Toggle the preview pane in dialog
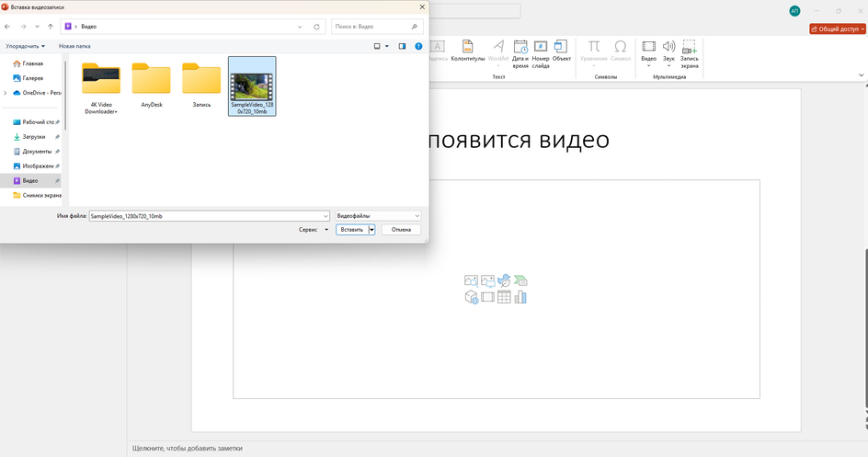This screenshot has height=457, width=868. pyautogui.click(x=402, y=46)
